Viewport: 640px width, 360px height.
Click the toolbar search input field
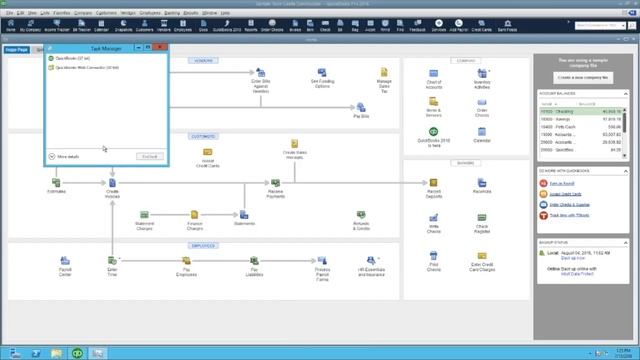tap(598, 25)
